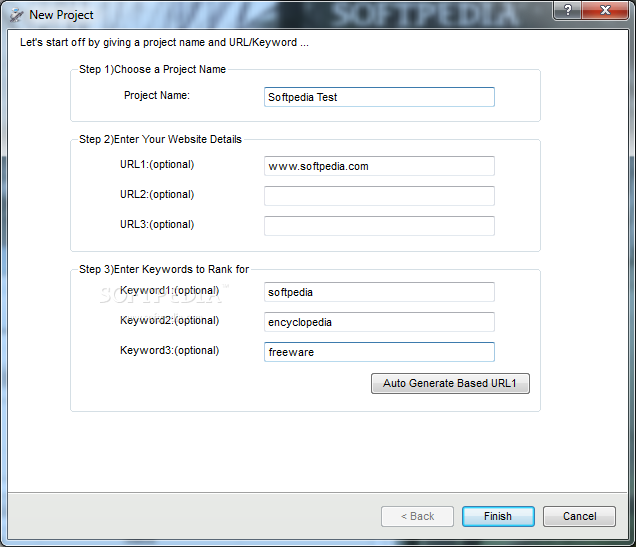Focus the Project Name input field
Viewport: 636px width, 547px height.
pyautogui.click(x=379, y=97)
